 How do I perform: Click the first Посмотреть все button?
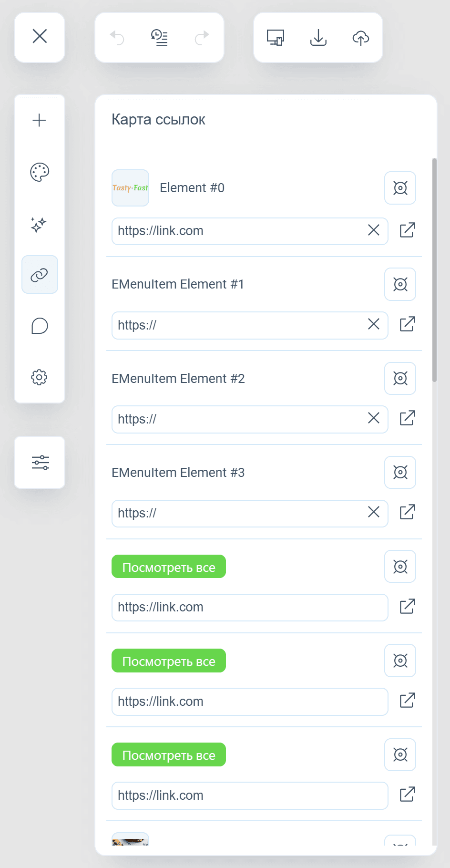pyautogui.click(x=169, y=567)
